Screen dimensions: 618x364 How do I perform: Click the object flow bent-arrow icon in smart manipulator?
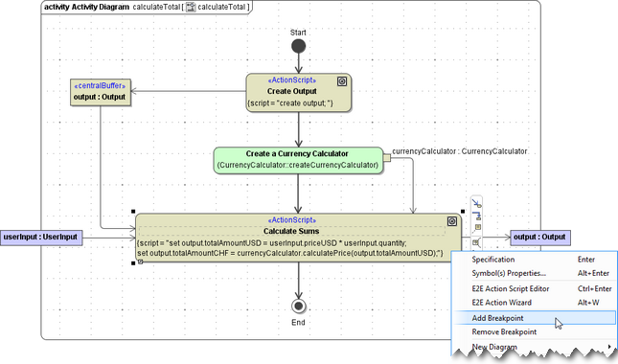[477, 216]
